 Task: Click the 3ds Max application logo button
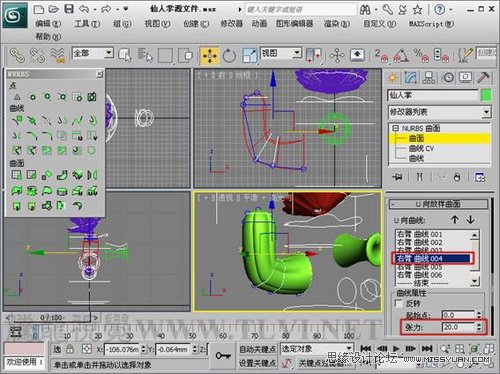[14, 15]
